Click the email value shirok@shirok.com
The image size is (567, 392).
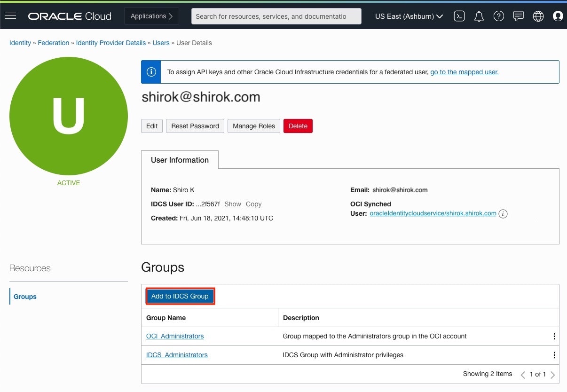click(400, 190)
